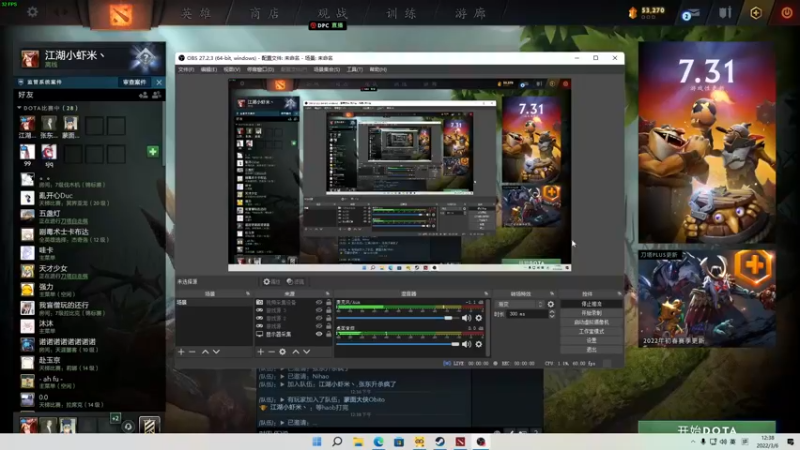Open OBS settings button in controls
The width and height of the screenshot is (800, 450).
[591, 340]
